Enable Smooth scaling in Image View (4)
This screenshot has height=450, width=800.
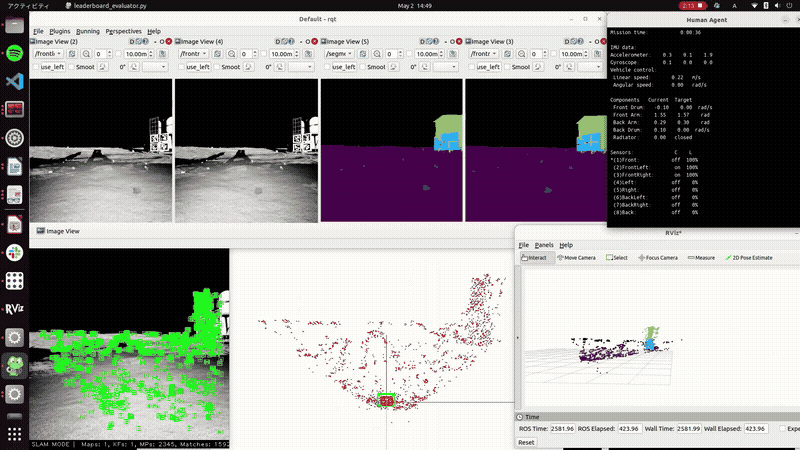(x=217, y=67)
